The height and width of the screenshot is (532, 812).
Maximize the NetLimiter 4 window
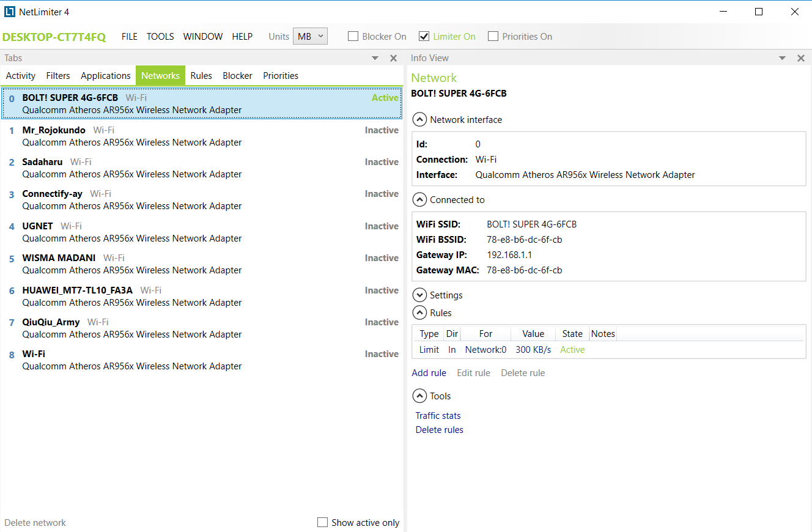pos(759,12)
